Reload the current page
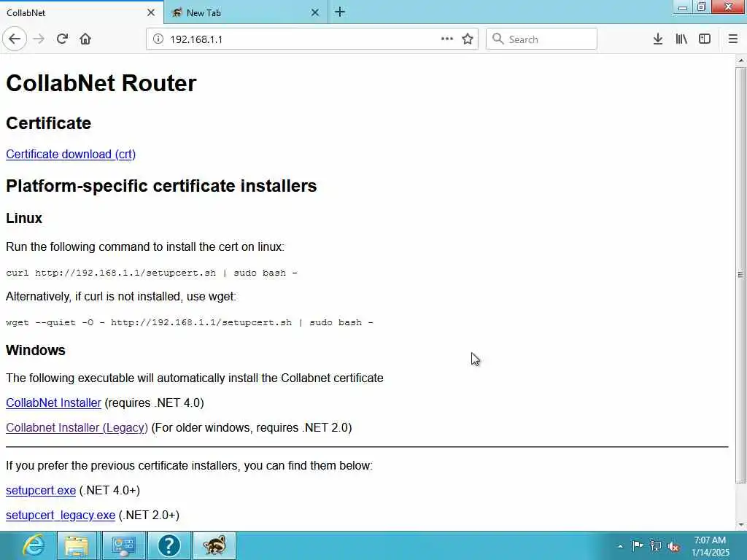747x560 pixels. pyautogui.click(x=62, y=39)
